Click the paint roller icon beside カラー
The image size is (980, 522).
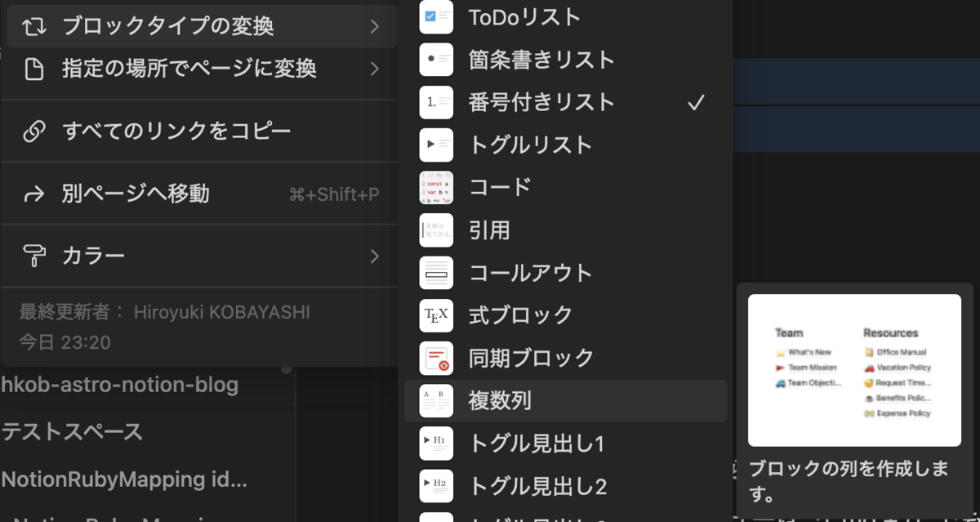[x=33, y=257]
